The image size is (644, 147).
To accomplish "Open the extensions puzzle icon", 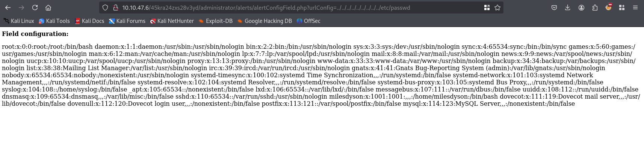I will [595, 7].
